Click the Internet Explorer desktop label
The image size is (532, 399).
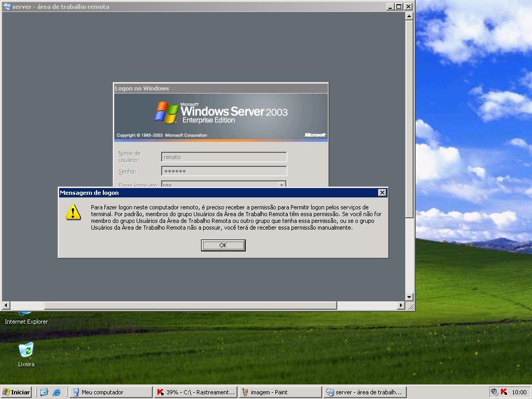tap(26, 322)
